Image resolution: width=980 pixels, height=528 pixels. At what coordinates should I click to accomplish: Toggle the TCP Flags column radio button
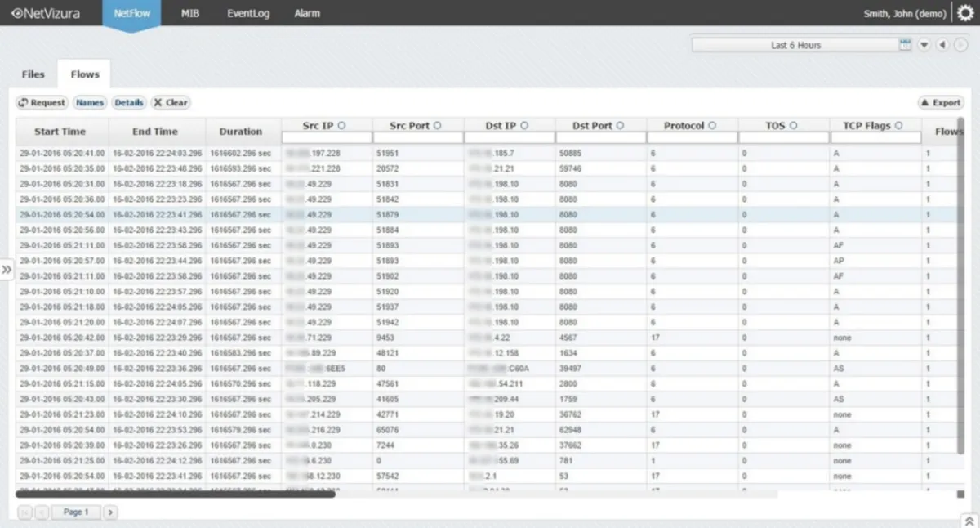898,125
